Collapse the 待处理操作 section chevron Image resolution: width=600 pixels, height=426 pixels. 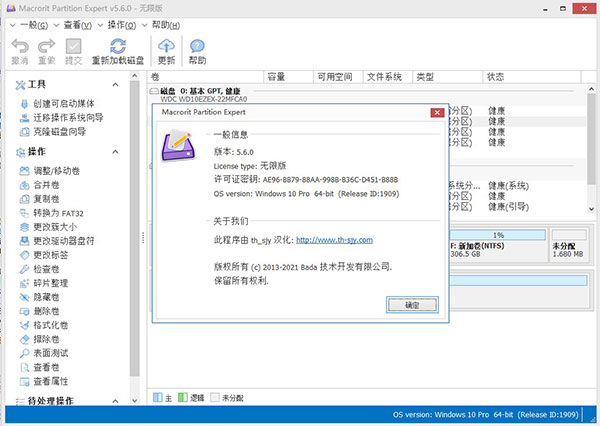pyautogui.click(x=115, y=401)
